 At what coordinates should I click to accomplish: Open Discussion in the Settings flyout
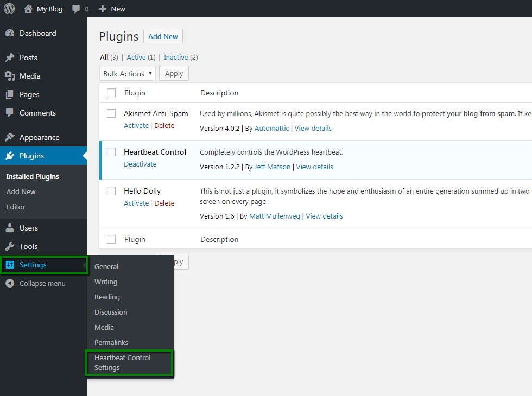111,312
